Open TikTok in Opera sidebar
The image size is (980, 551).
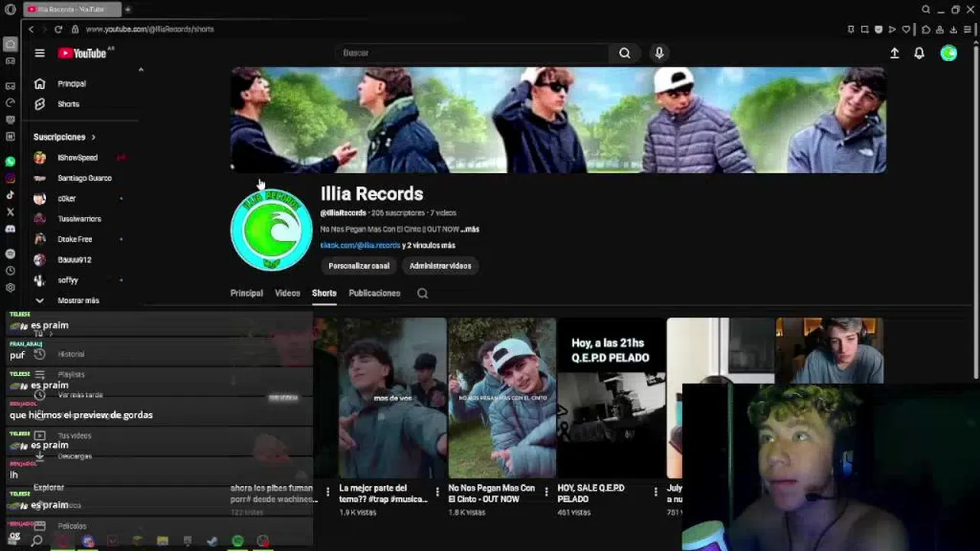pyautogui.click(x=10, y=195)
